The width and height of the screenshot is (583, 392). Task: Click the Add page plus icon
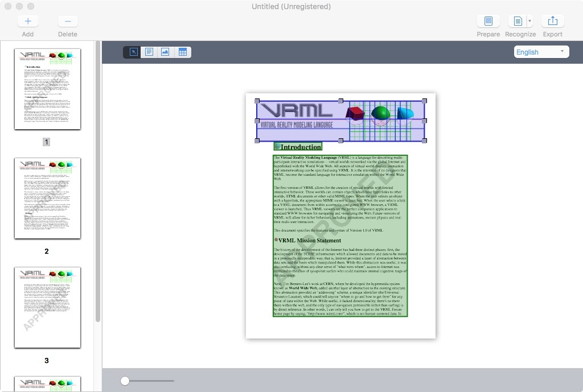coord(28,21)
